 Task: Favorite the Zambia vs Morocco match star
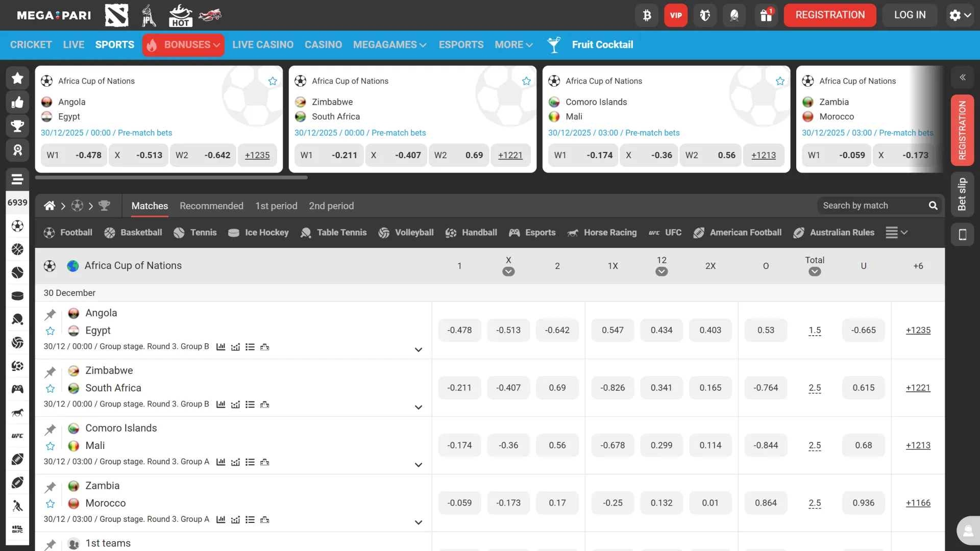click(50, 504)
